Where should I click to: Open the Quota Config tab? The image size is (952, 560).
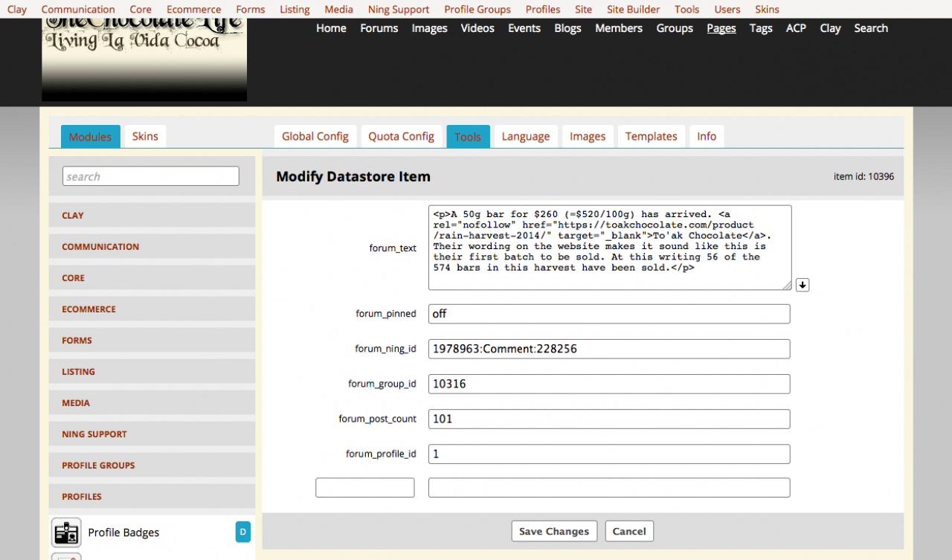point(401,136)
